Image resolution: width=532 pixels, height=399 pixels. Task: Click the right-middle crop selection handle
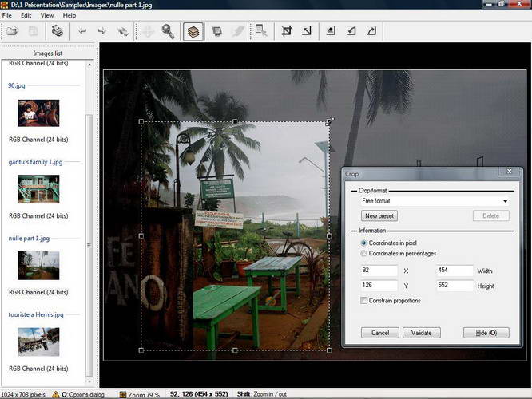tap(329, 235)
